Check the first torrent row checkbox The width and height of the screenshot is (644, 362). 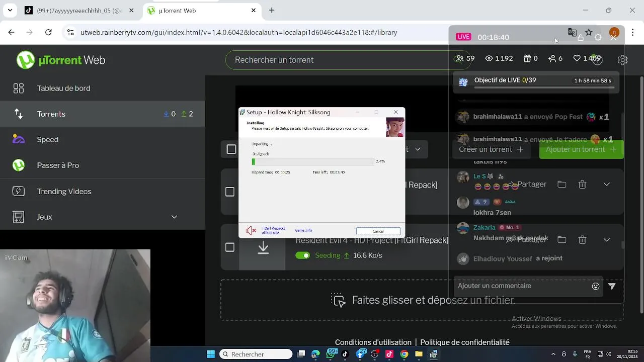tap(230, 192)
